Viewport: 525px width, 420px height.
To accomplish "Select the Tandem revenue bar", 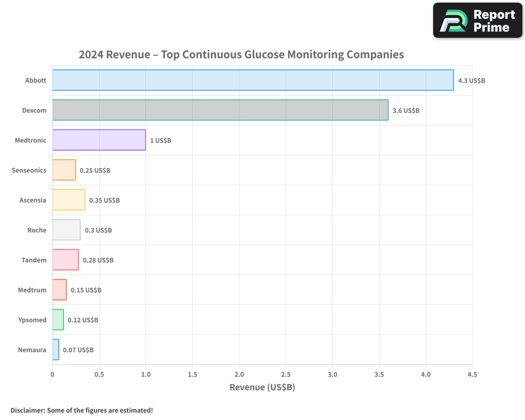I will 65,260.
